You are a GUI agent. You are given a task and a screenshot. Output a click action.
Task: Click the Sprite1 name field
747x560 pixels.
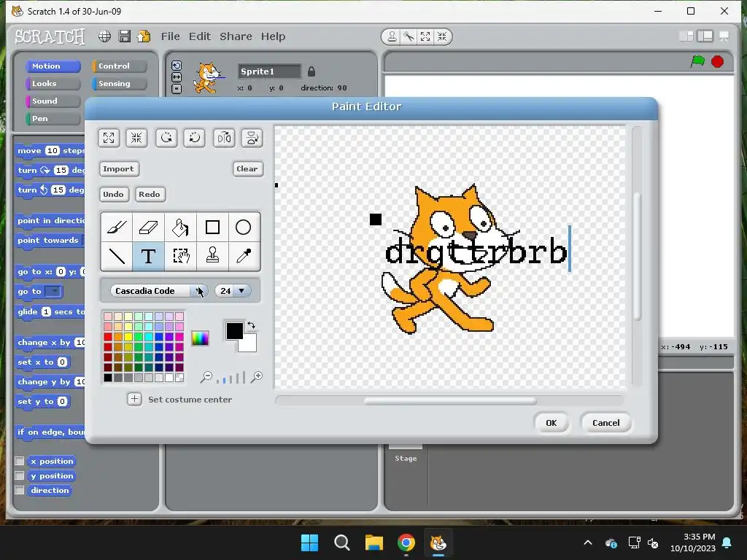(270, 71)
